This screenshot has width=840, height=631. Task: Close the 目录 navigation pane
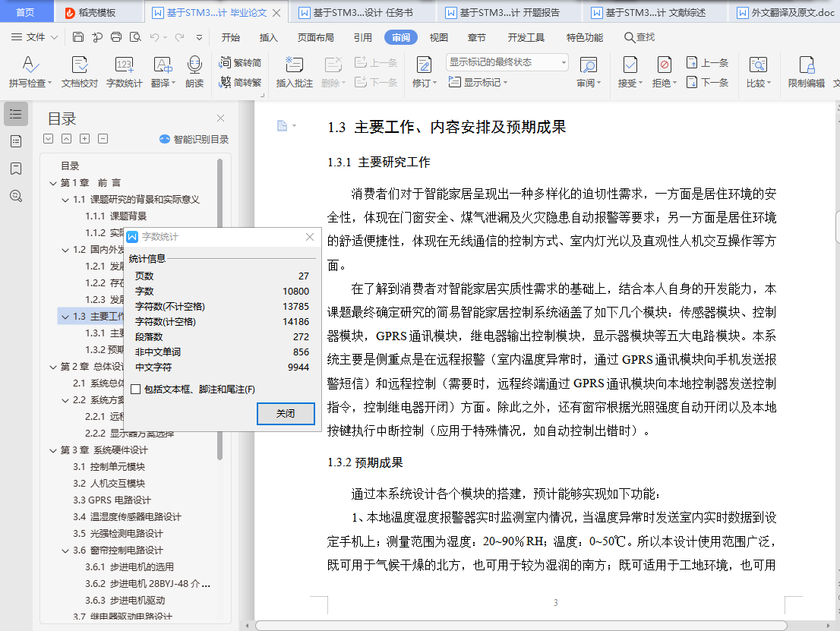220,118
